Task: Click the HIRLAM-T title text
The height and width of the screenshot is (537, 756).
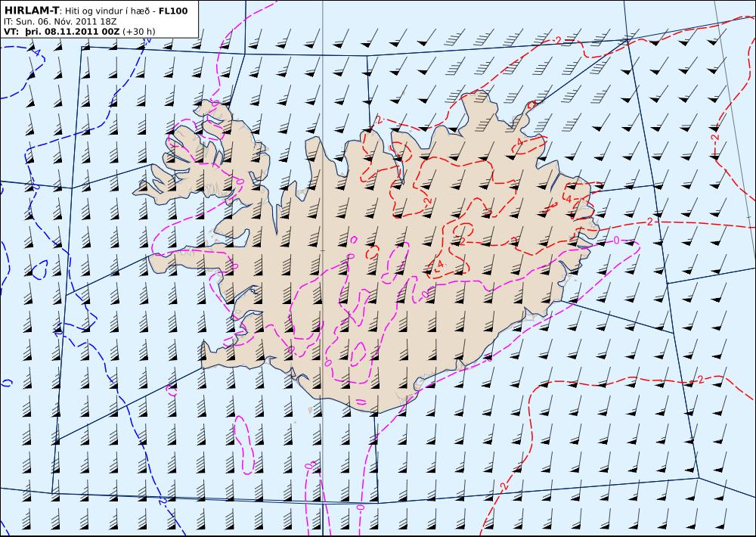Action: [x=32, y=11]
